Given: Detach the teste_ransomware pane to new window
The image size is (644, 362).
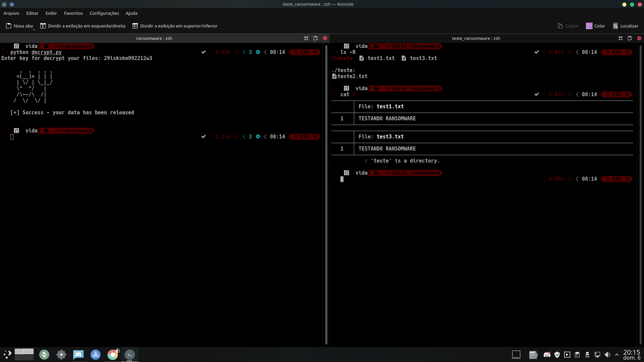Looking at the screenshot, I should pos(630,38).
